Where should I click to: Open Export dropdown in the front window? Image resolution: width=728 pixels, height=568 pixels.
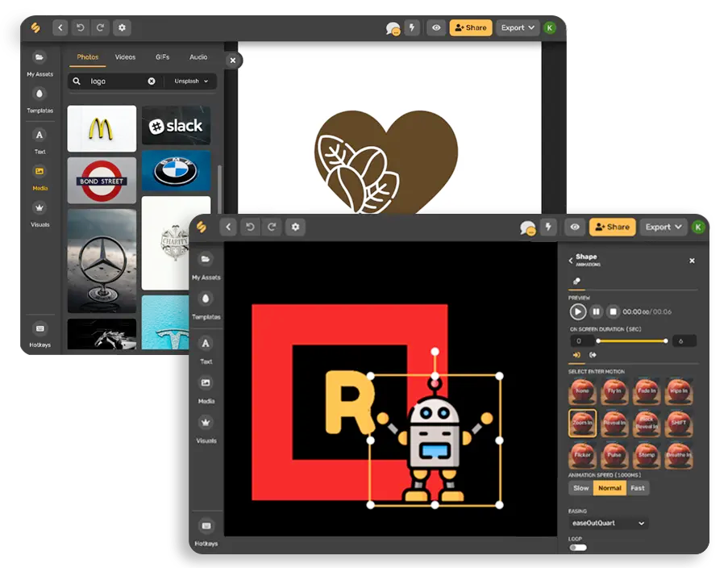click(x=664, y=227)
